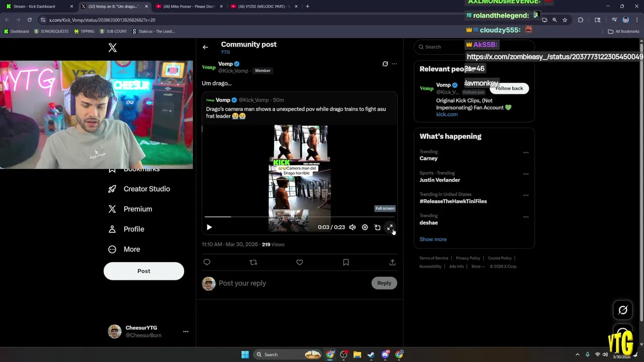644x362 pixels.
Task: Show hidden system tray icons
Action: (x=578, y=355)
